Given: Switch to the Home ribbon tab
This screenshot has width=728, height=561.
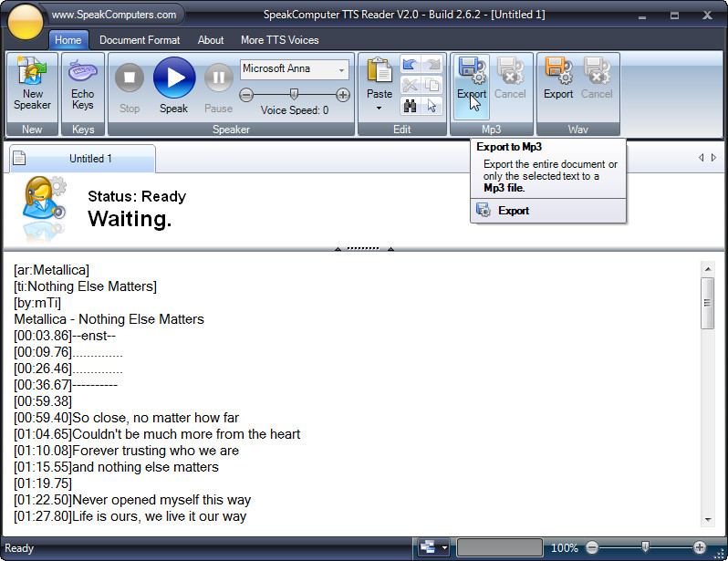Looking at the screenshot, I should pyautogui.click(x=68, y=40).
